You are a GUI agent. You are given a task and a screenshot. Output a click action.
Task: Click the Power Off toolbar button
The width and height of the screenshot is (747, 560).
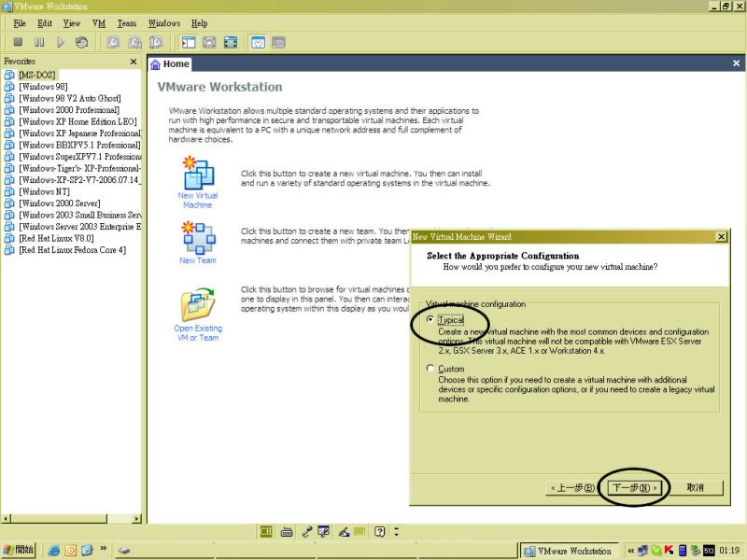pyautogui.click(x=18, y=42)
